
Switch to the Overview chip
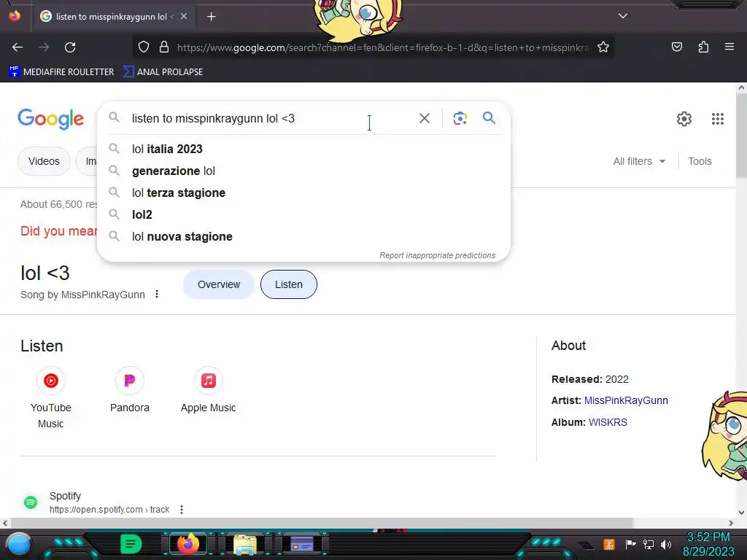tap(219, 284)
